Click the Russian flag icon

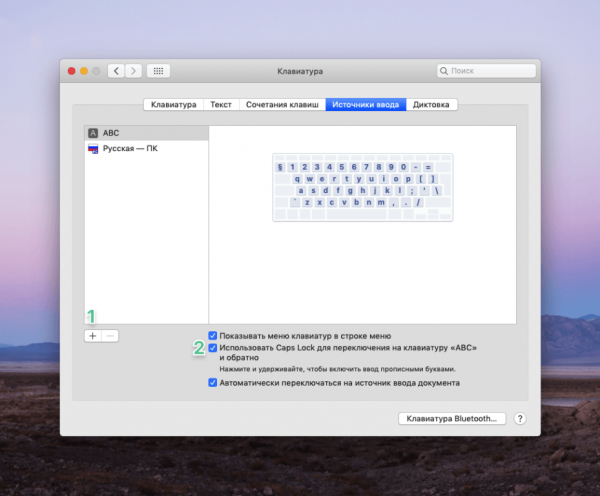coord(93,148)
